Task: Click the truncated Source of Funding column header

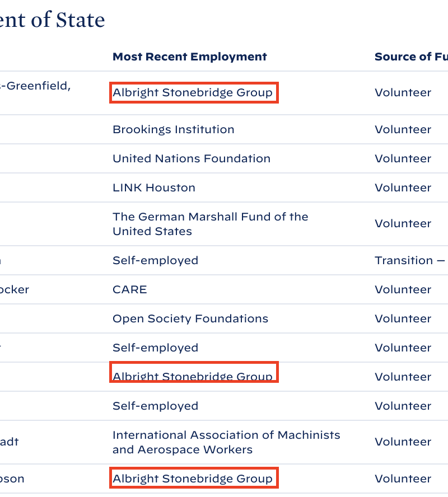Action: point(410,57)
